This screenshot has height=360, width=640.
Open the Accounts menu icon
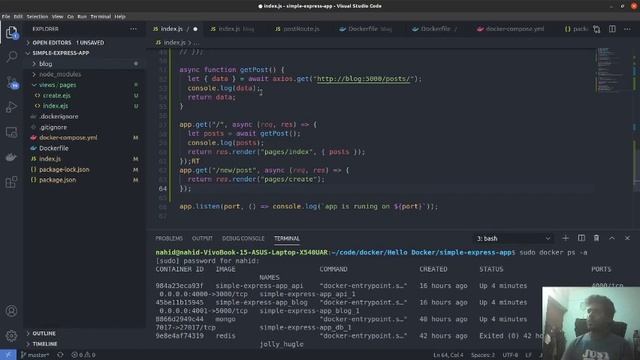coord(11,311)
